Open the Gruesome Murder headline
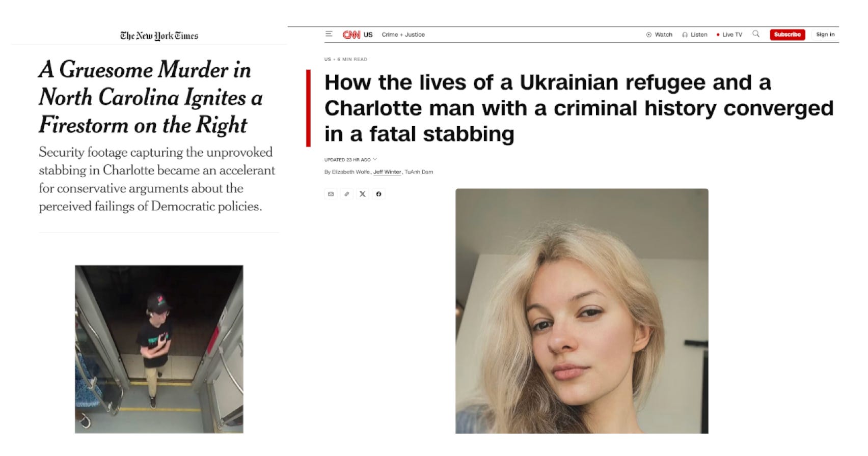The width and height of the screenshot is (868, 456). pyautogui.click(x=151, y=97)
